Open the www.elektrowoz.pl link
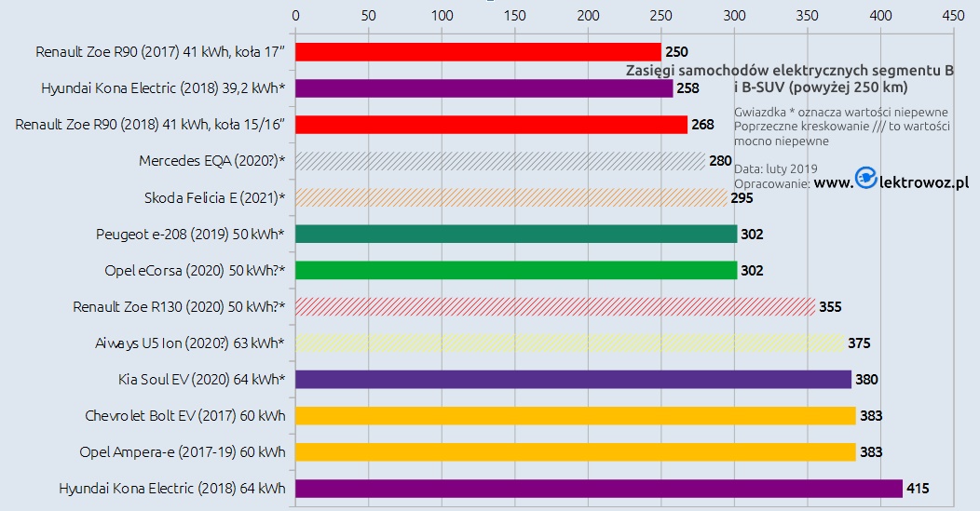980x511 pixels. (x=892, y=182)
